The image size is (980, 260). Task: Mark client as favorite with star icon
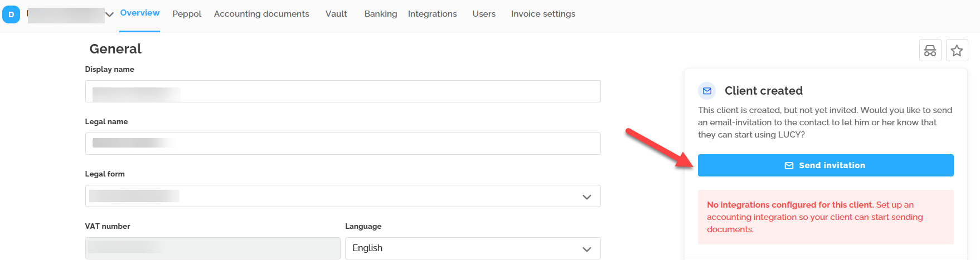tap(957, 51)
